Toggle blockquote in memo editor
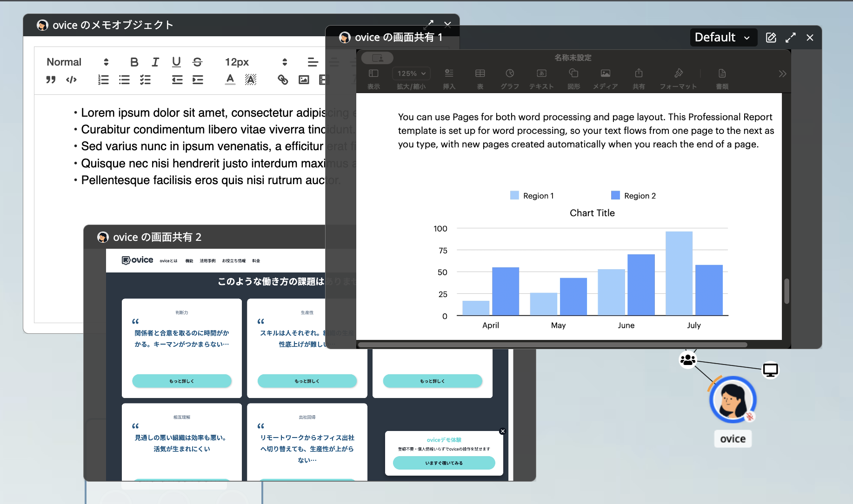The height and width of the screenshot is (504, 853). (x=51, y=80)
